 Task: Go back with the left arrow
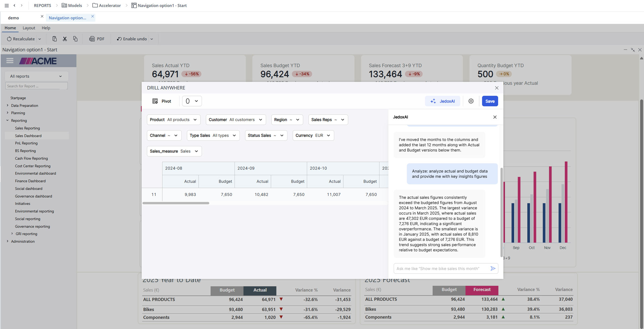pyautogui.click(x=14, y=5)
